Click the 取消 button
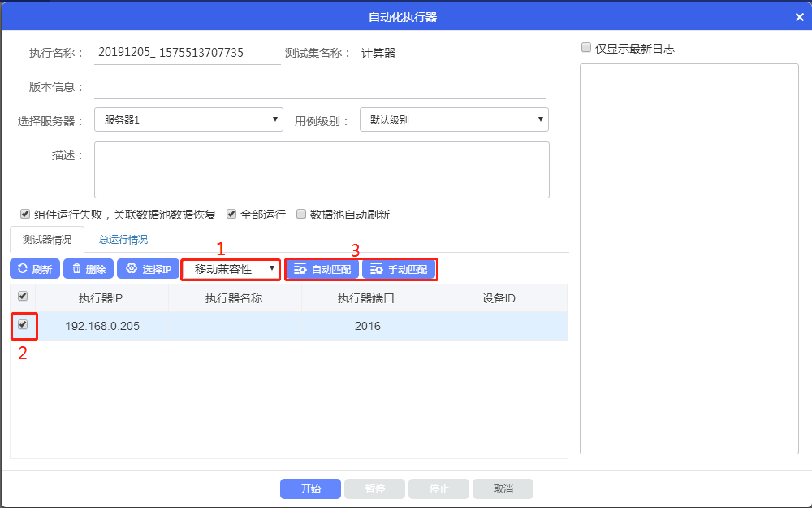The height and width of the screenshot is (508, 812). [503, 488]
